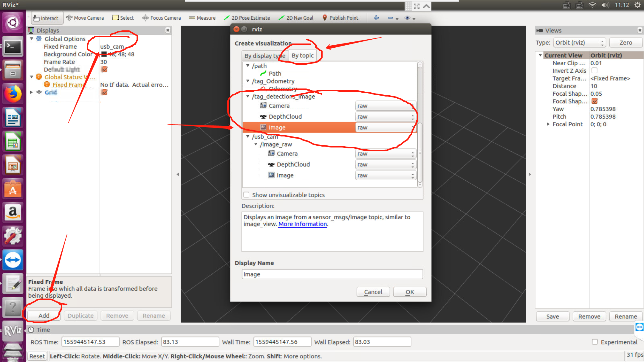Click the Publish Point tool
Screen dimensions: 644x362
340,18
